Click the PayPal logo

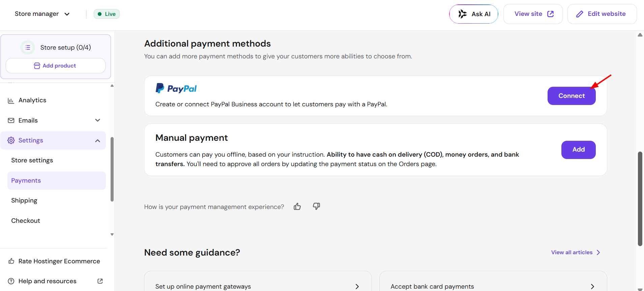point(176,88)
